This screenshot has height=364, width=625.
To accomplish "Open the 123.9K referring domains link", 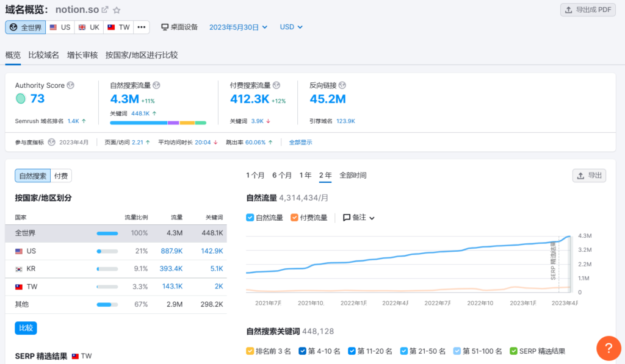I will [345, 121].
